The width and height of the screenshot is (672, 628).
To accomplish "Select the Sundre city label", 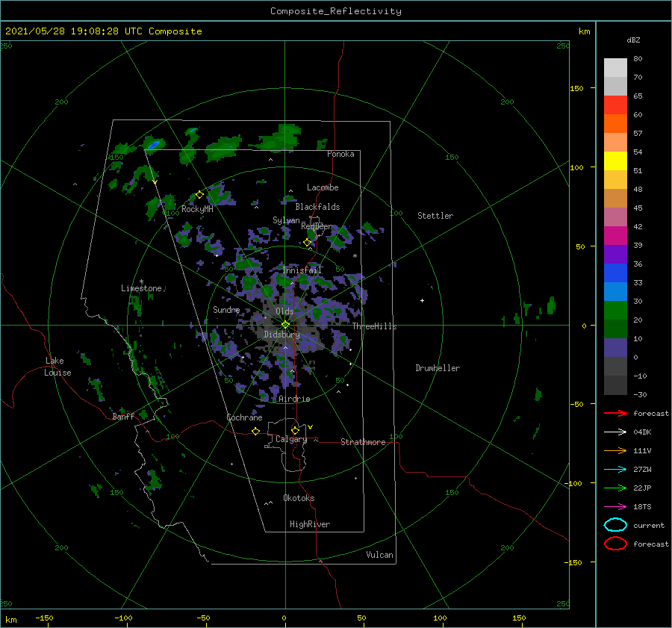I will pyautogui.click(x=226, y=309).
